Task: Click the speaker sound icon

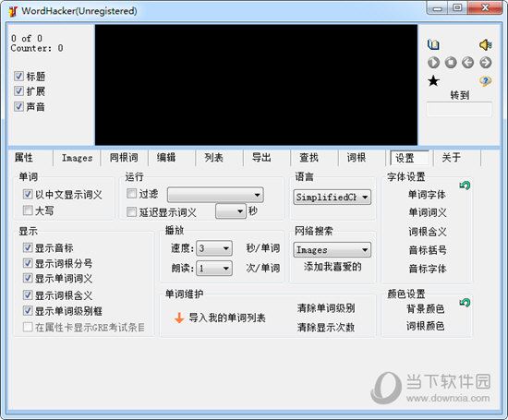Action: (x=485, y=44)
